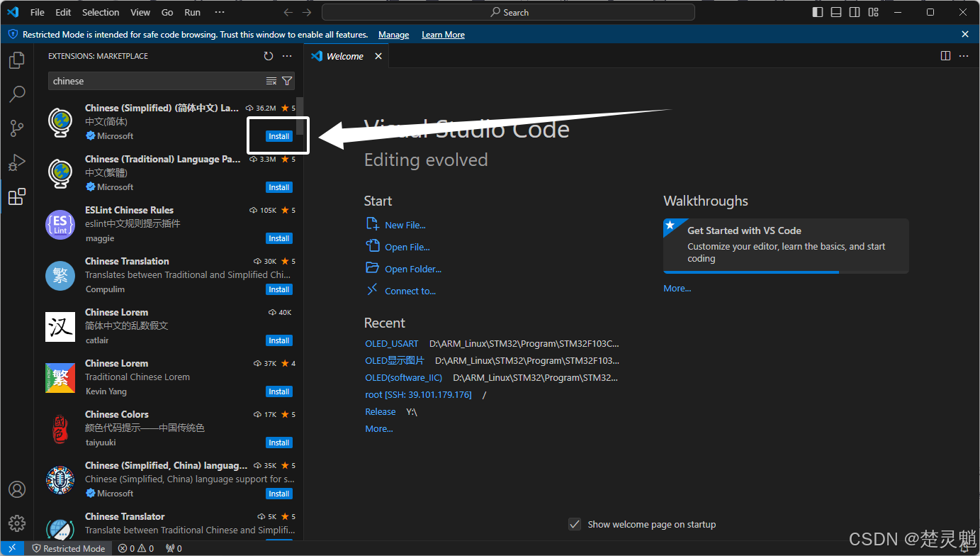
Task: Install Chinese Colors extension
Action: point(279,443)
